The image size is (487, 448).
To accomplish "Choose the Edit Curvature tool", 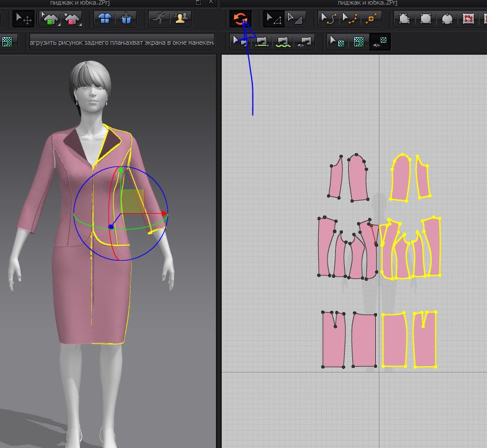I will tap(328, 19).
